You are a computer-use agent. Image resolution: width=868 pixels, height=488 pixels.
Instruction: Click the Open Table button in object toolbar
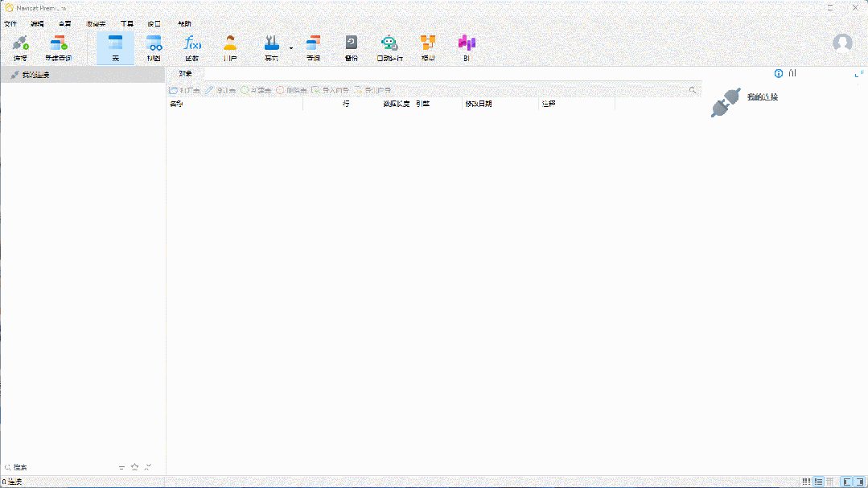pyautogui.click(x=184, y=90)
